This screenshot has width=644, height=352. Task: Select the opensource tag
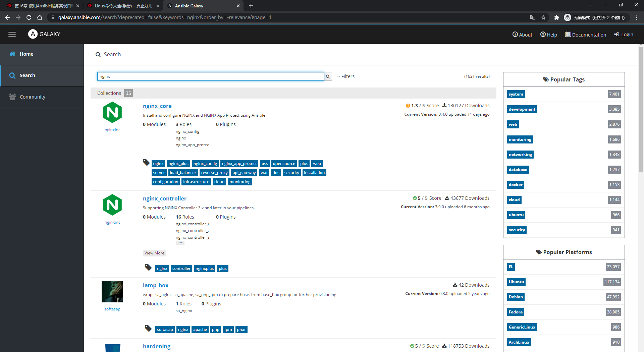pos(284,164)
